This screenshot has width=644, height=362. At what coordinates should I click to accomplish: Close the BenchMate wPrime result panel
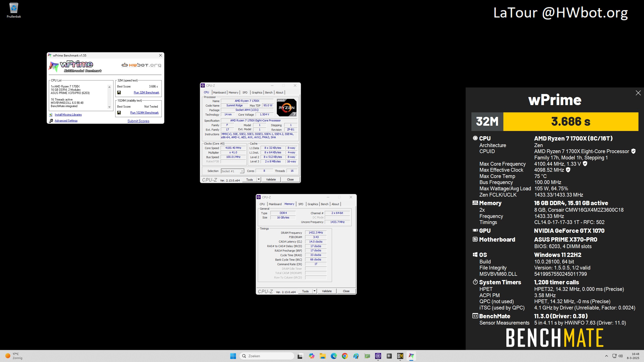638,93
